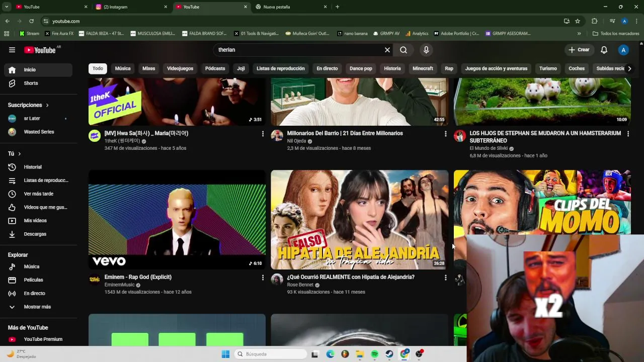
Task: Play the Eminem Rap God thumbnail
Action: coord(177,220)
